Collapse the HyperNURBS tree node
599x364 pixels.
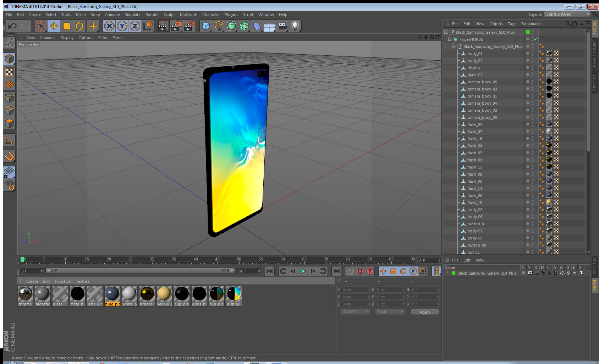[450, 39]
